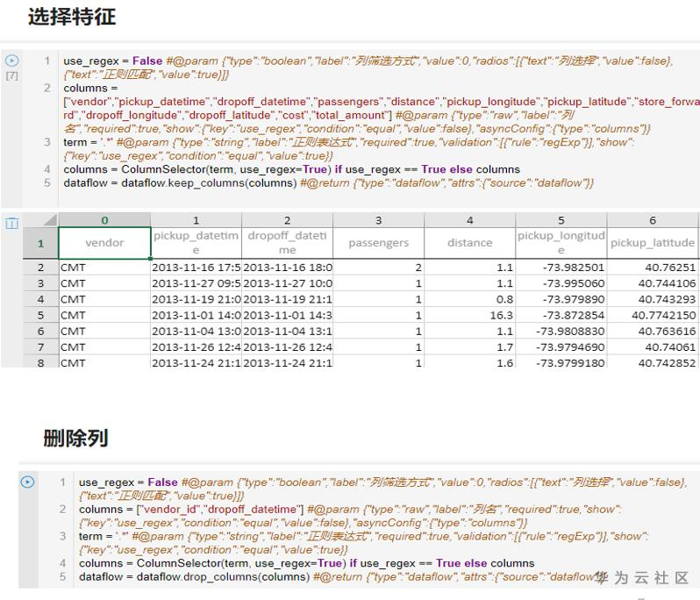Select row number 2 header in the table
The image size is (700, 600).
[40, 268]
